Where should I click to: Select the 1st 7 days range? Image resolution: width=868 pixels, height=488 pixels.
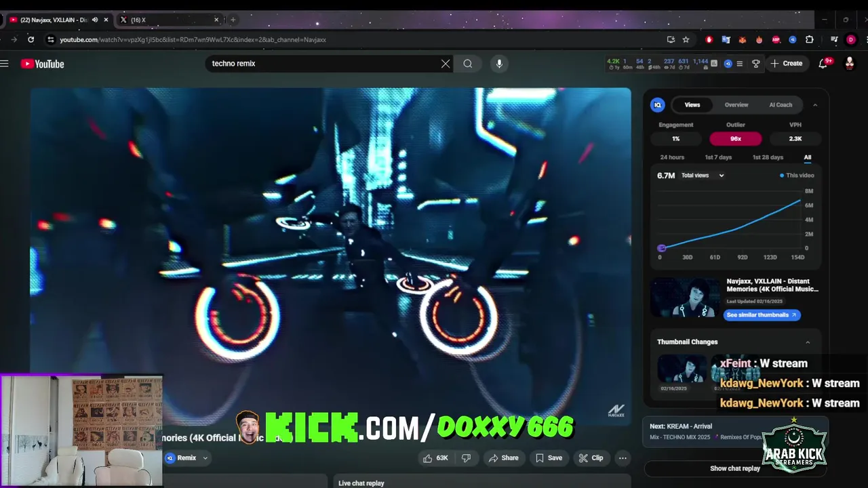718,157
